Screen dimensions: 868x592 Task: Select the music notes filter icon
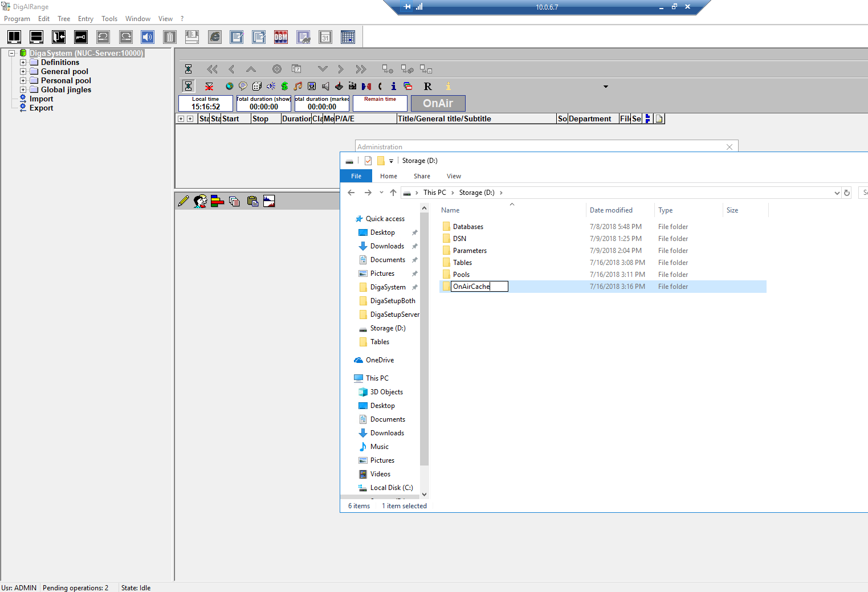(x=298, y=86)
